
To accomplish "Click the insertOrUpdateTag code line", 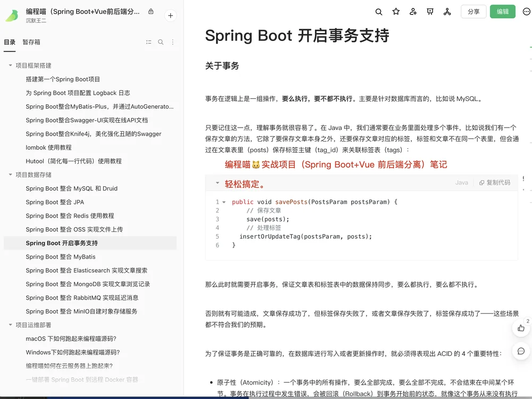I will pyautogui.click(x=305, y=237).
